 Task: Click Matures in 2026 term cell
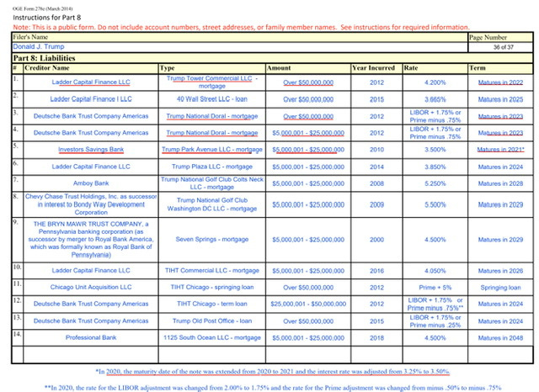(x=500, y=271)
